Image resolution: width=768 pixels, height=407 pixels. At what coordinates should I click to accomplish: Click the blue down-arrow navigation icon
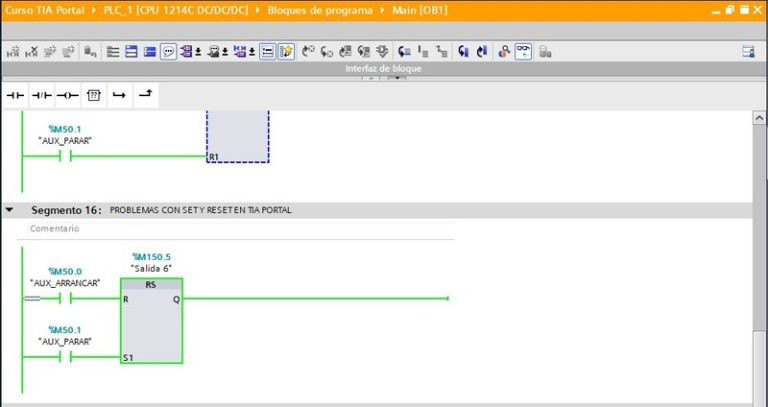point(463,51)
